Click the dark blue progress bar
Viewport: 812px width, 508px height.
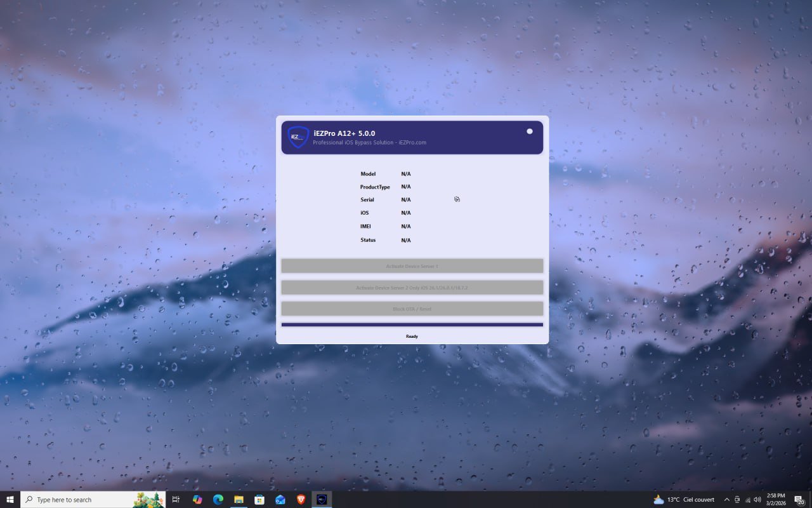(412, 324)
